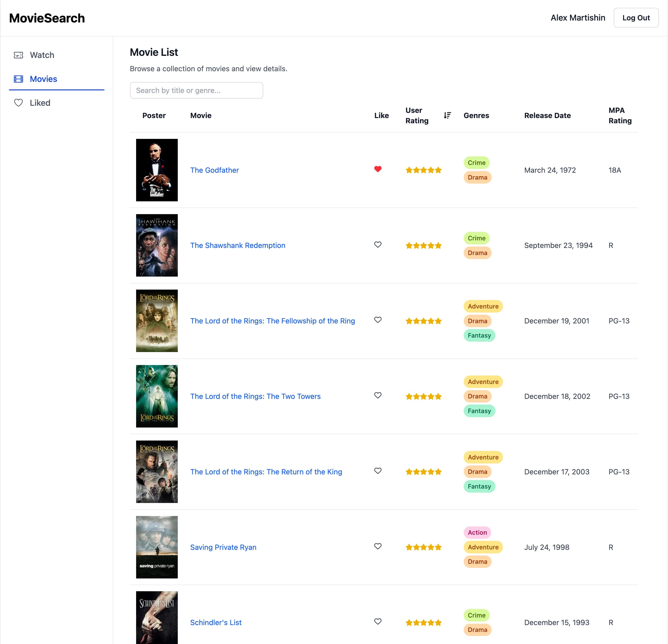Click Fantasy tag on The Two Towers
The height and width of the screenshot is (644, 668).
479,411
